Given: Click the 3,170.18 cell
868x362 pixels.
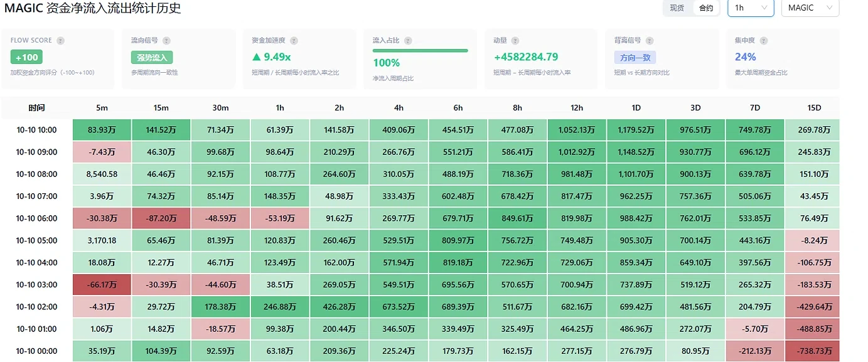Looking at the screenshot, I should (102, 240).
